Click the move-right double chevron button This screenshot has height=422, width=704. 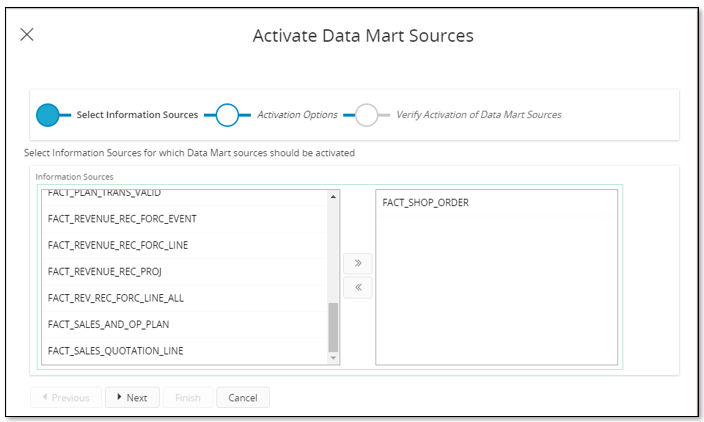click(x=357, y=264)
